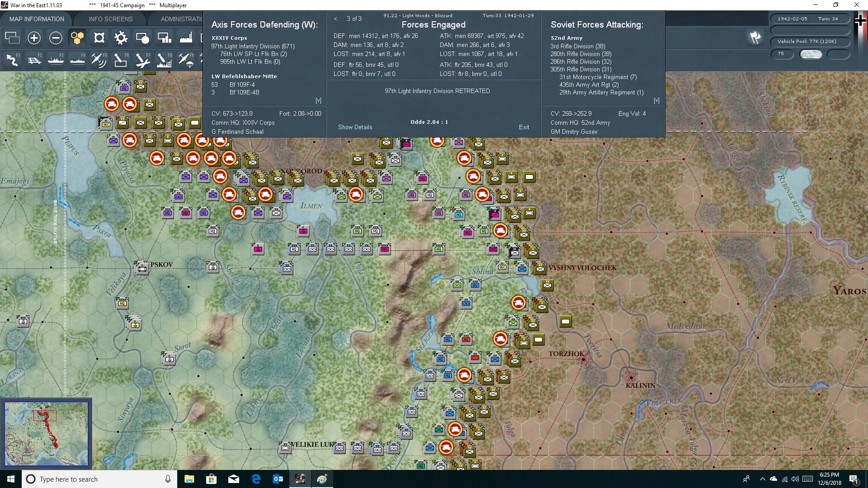This screenshot has width=868, height=488.
Task: Click 3rd Rifle Division (38) entry
Action: pos(578,46)
